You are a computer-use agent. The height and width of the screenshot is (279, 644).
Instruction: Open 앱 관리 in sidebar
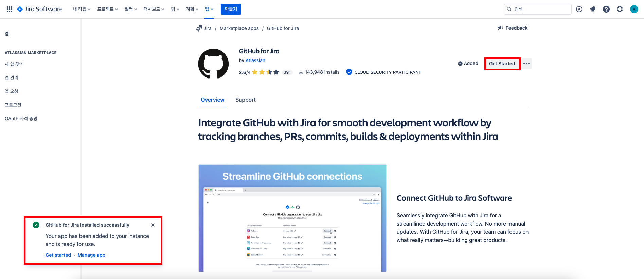click(x=12, y=77)
